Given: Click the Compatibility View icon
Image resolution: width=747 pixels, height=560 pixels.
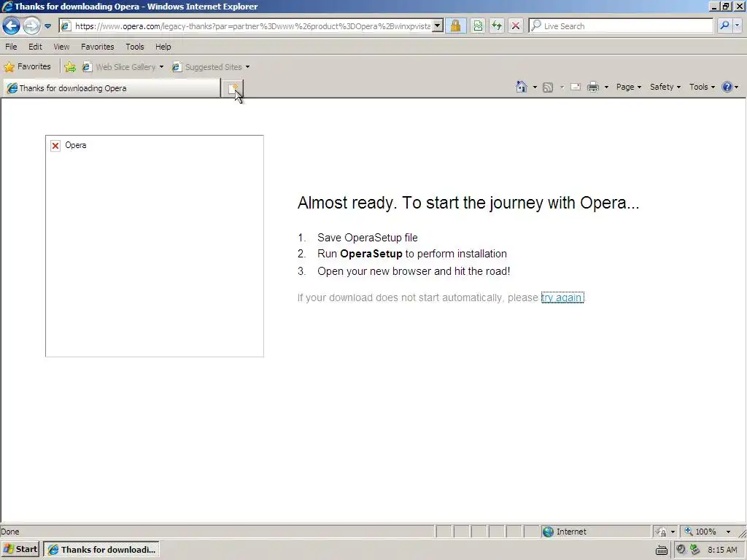Looking at the screenshot, I should (x=478, y=26).
